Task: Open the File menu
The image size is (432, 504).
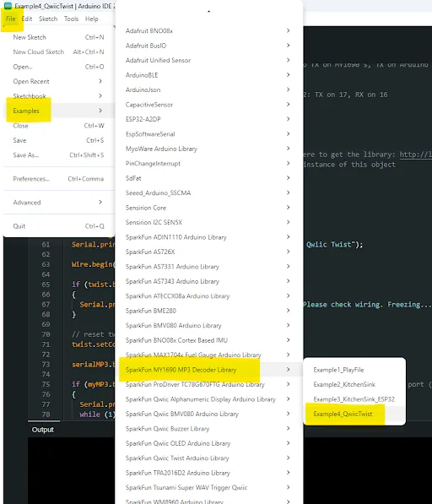Action: [x=11, y=19]
